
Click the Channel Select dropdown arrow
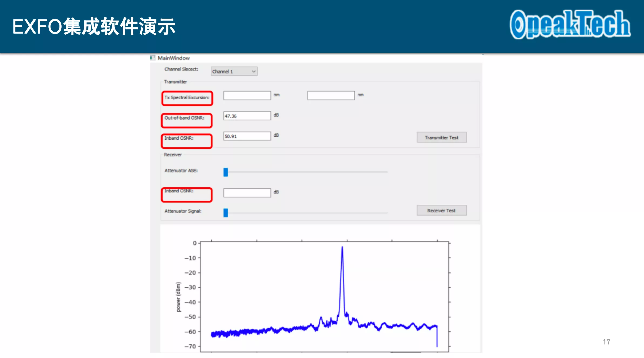click(x=253, y=71)
